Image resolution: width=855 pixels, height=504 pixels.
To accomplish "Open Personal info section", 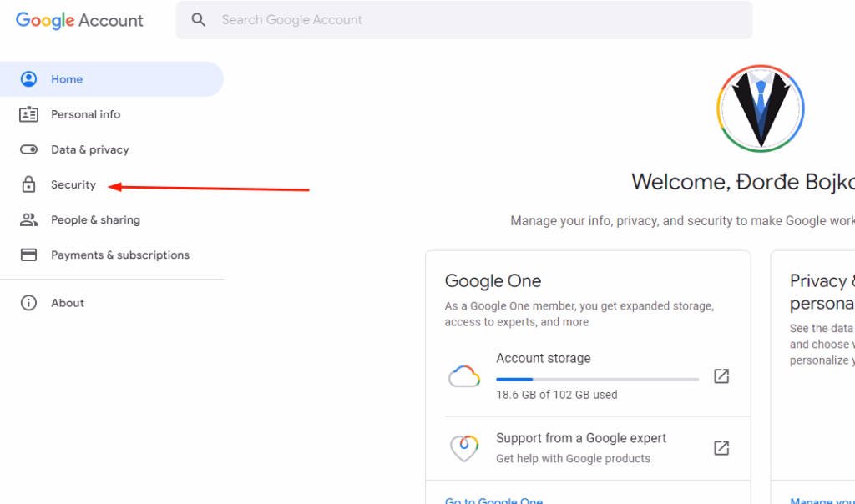I will pyautogui.click(x=86, y=114).
